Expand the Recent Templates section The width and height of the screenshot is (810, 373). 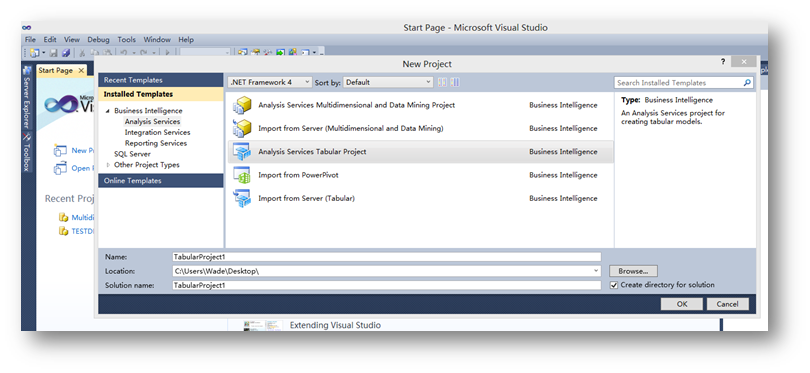click(161, 80)
